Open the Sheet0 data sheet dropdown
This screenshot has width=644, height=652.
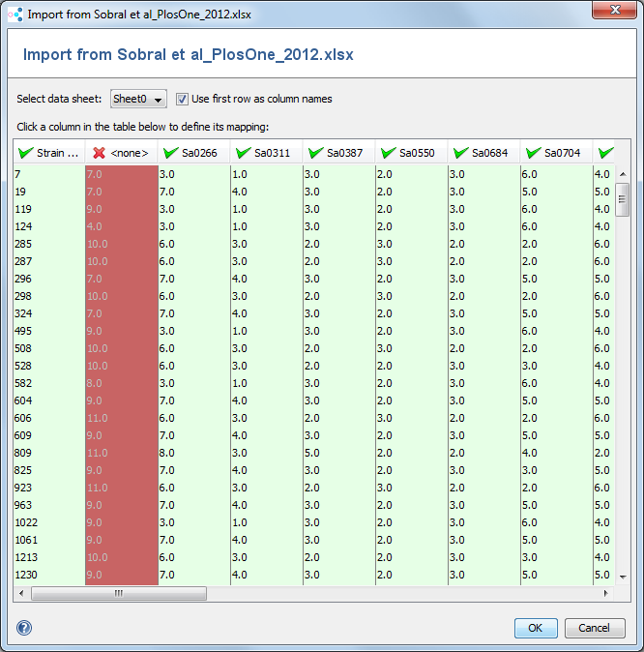click(138, 99)
